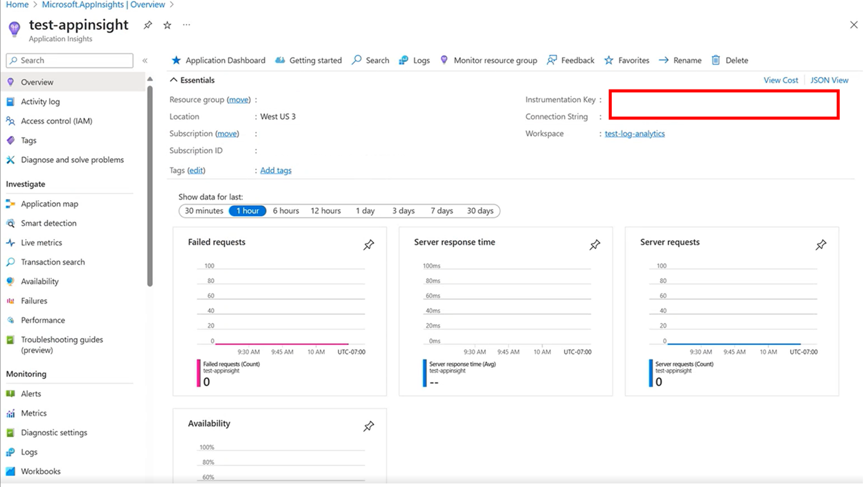Viewport: 868px width, 487px height.
Task: Pin the Server response time chart
Action: click(595, 245)
